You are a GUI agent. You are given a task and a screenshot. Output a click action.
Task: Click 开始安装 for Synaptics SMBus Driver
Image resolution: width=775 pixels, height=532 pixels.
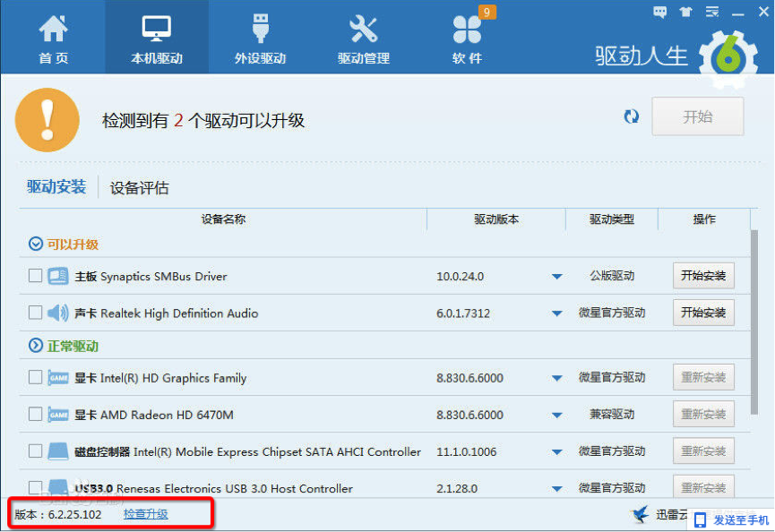(x=703, y=276)
